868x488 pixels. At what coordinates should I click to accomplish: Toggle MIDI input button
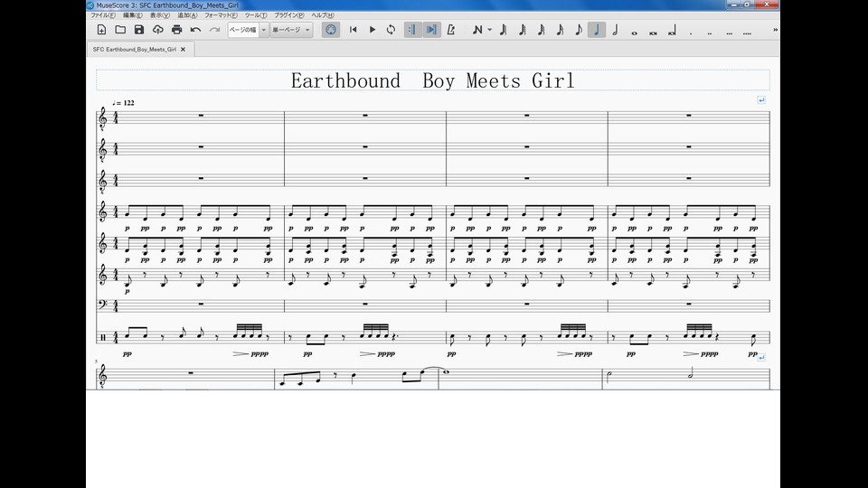click(331, 30)
